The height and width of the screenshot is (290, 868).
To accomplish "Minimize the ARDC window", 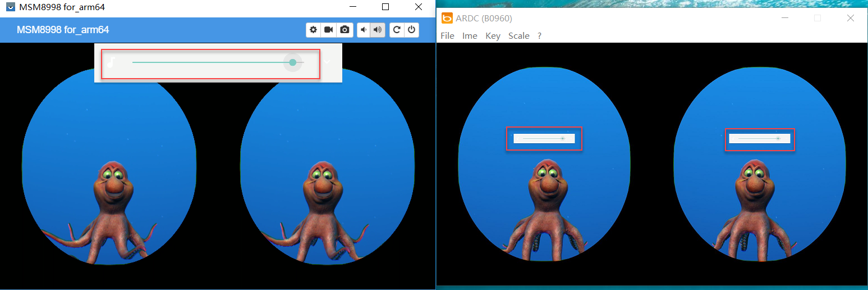I will click(785, 18).
